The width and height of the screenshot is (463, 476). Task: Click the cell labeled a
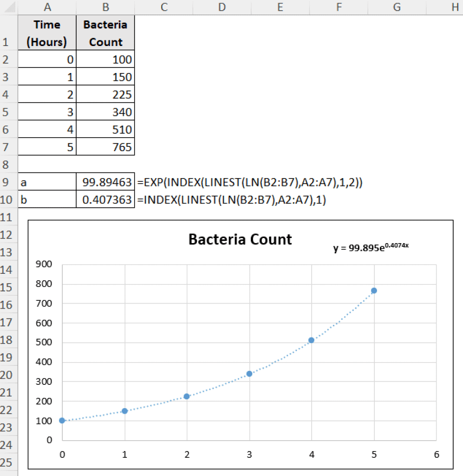(47, 182)
